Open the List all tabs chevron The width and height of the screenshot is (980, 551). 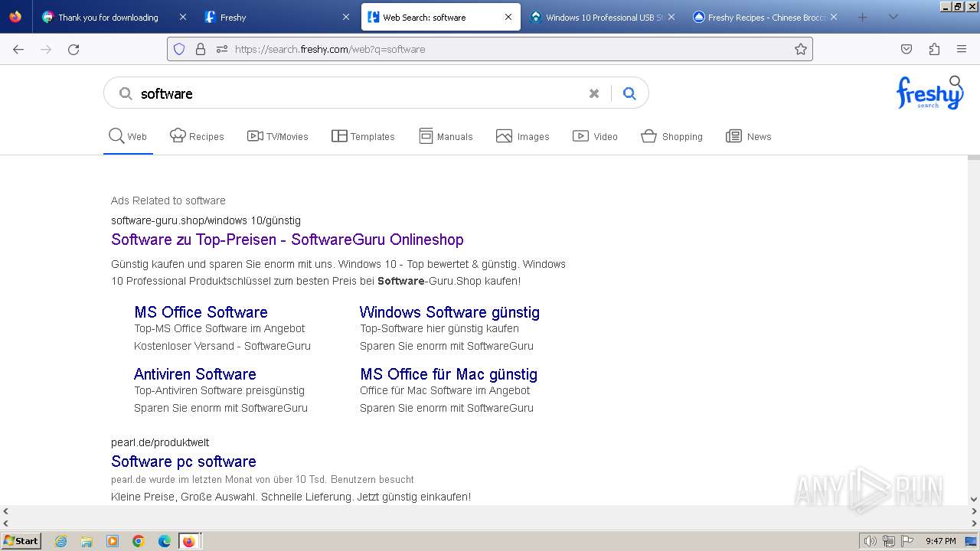point(893,17)
